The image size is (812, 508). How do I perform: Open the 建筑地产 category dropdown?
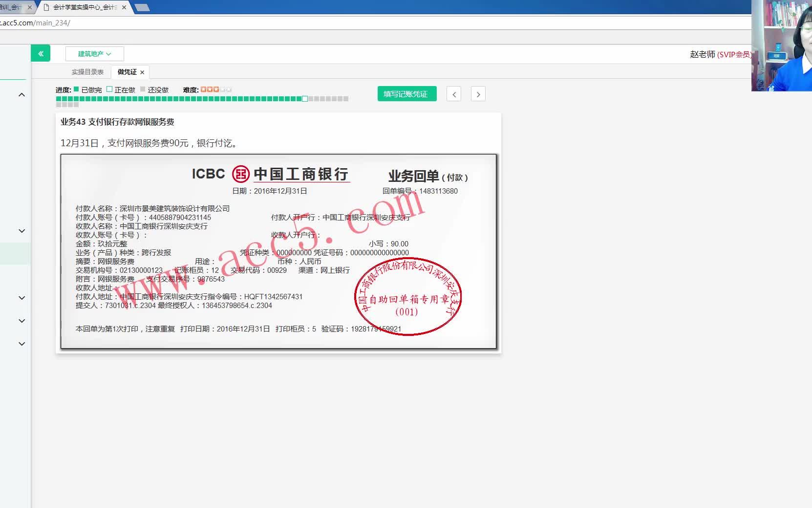(x=94, y=54)
